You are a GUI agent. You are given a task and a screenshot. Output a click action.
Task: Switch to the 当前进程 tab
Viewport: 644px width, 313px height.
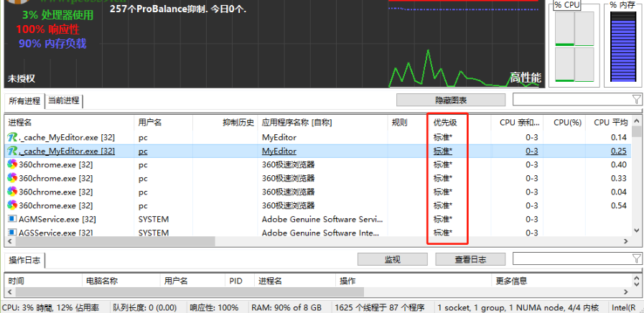tap(64, 101)
